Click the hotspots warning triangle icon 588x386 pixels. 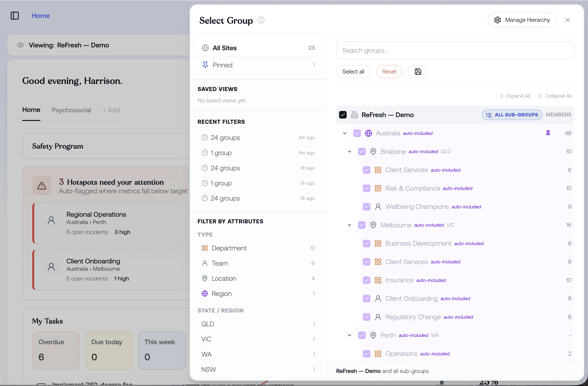point(42,185)
